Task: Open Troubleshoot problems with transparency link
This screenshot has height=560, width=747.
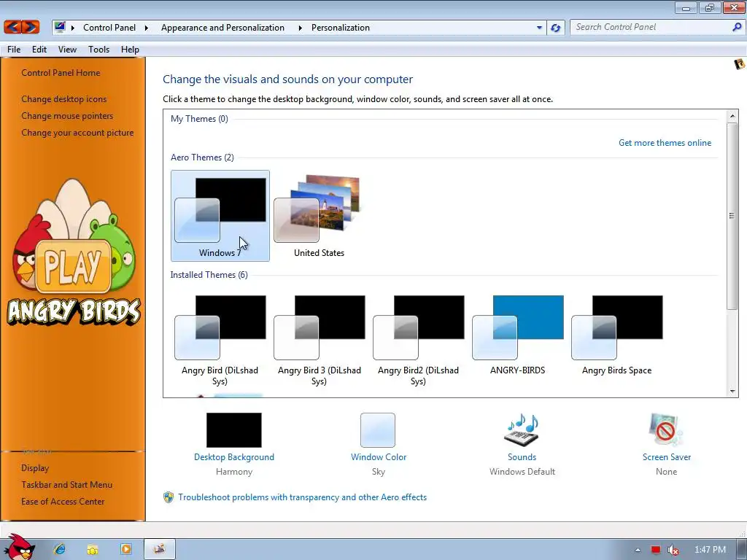Action: (x=303, y=497)
